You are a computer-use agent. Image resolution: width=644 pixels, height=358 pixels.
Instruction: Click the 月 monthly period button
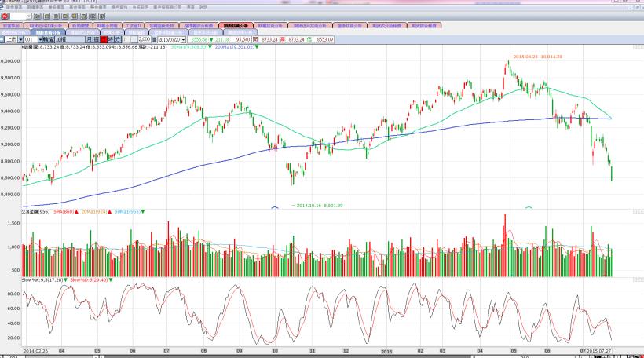point(88,38)
